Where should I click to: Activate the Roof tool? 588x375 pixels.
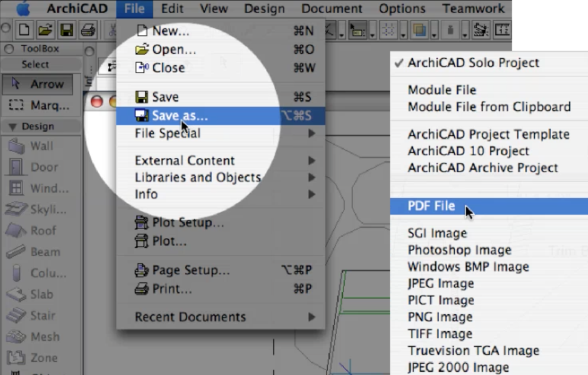coord(32,230)
